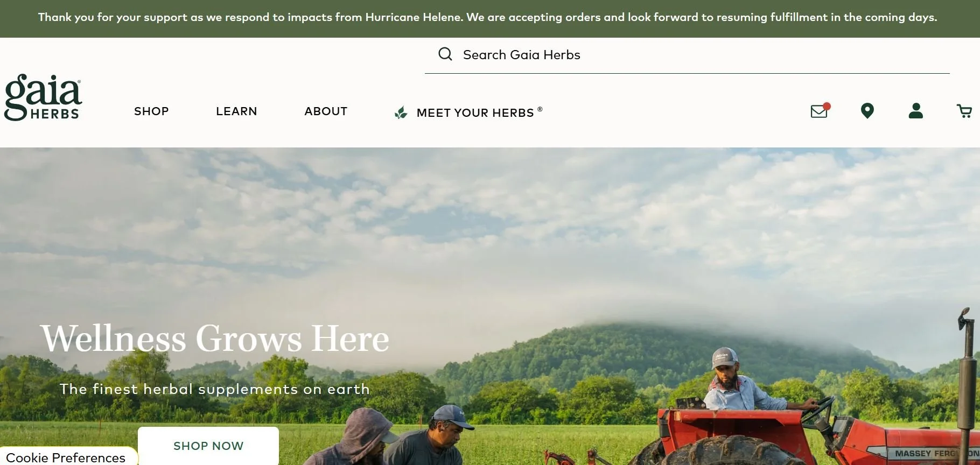Open the ABOUT menu
980x465 pixels.
[326, 111]
